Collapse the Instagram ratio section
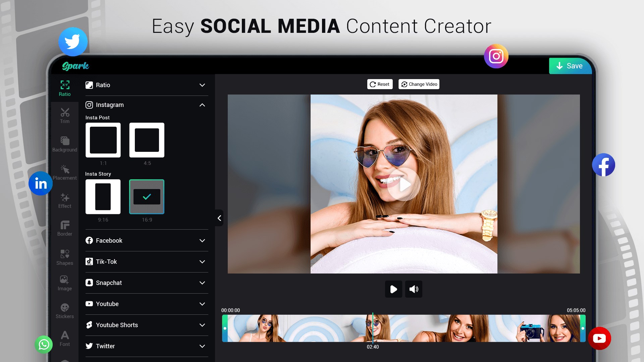 pos(202,105)
